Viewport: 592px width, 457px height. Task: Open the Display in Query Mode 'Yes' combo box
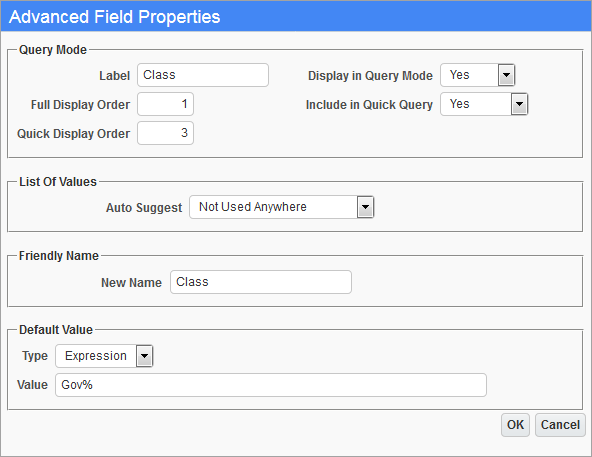(x=478, y=75)
